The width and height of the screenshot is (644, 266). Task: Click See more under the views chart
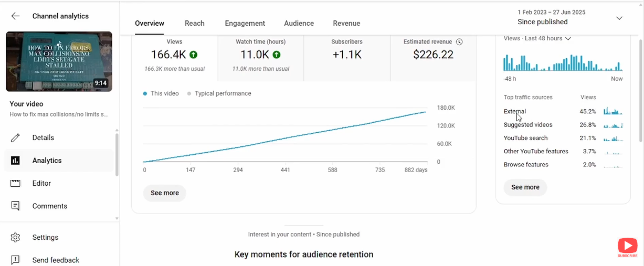pyautogui.click(x=164, y=193)
